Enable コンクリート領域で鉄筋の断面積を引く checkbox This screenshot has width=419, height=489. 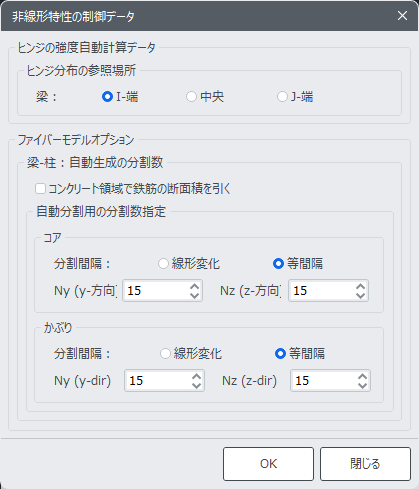pos(40,189)
